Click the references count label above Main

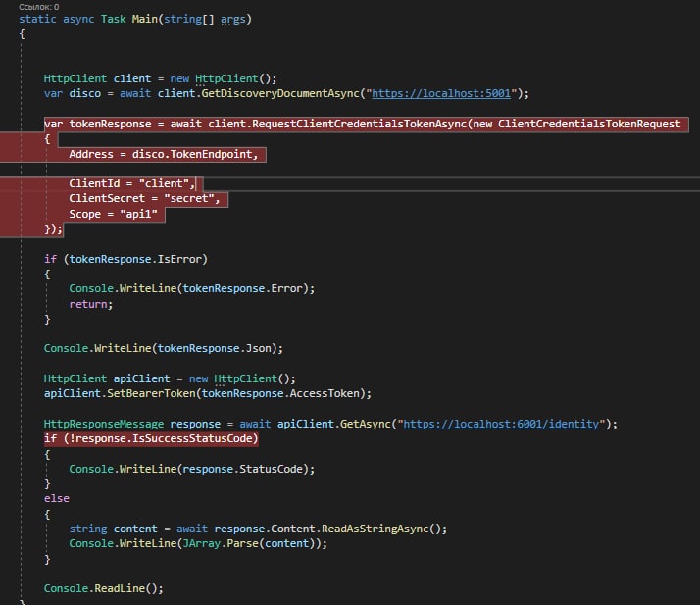pyautogui.click(x=39, y=7)
